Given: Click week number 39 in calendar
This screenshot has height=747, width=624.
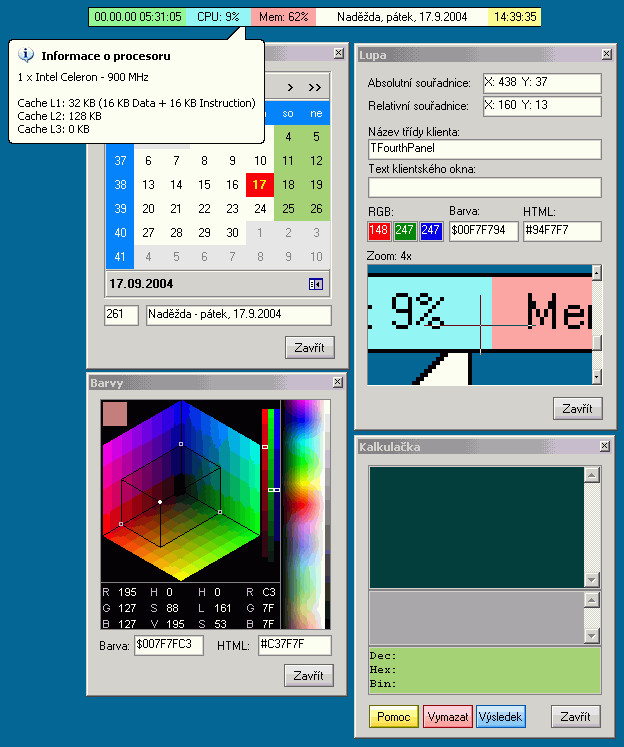Looking at the screenshot, I should click(x=120, y=209).
